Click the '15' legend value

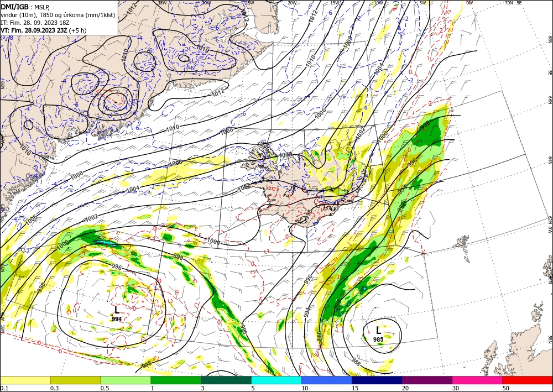[x=355, y=388]
